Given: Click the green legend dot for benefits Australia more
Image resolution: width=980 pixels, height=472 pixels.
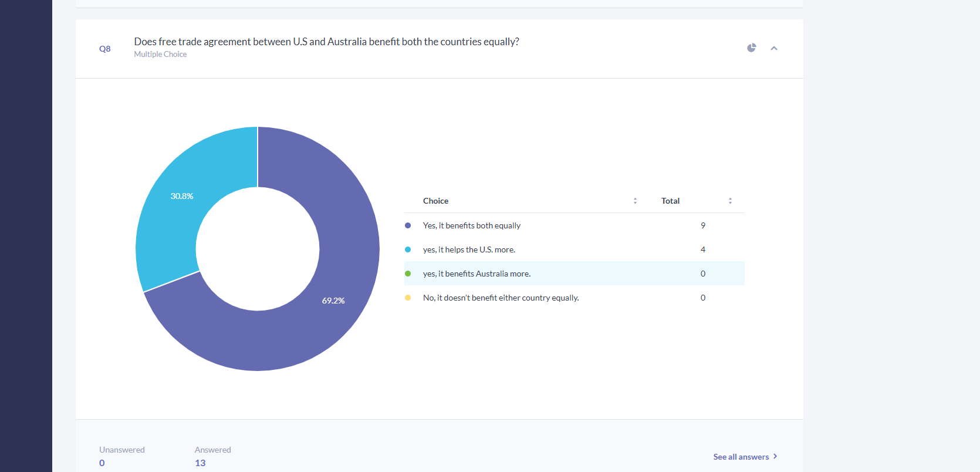Looking at the screenshot, I should click(x=408, y=274).
